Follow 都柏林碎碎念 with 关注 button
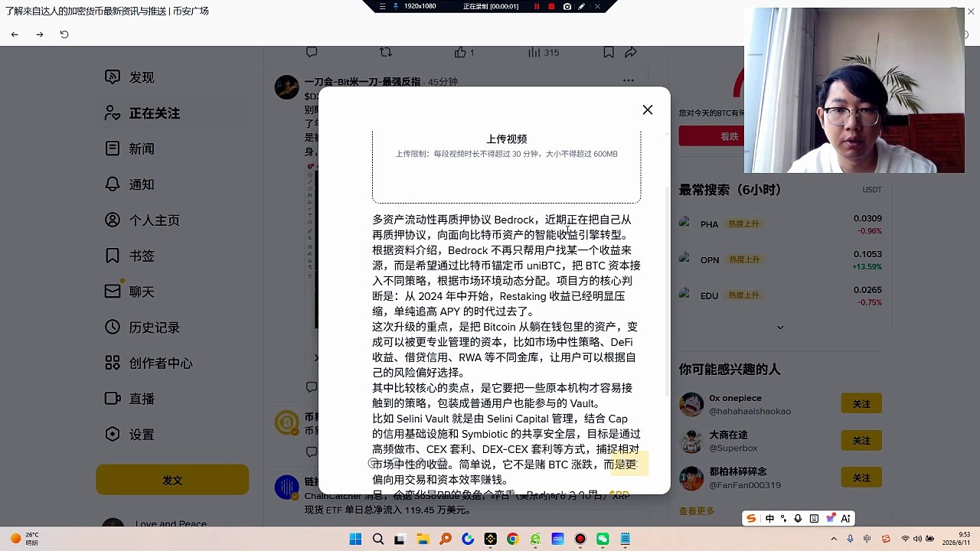Image resolution: width=980 pixels, height=551 pixels. (x=861, y=478)
